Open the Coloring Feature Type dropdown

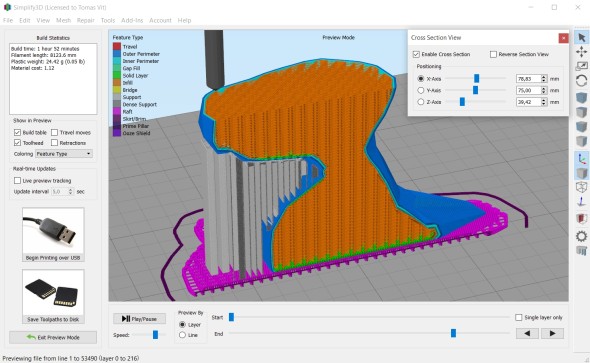click(64, 154)
